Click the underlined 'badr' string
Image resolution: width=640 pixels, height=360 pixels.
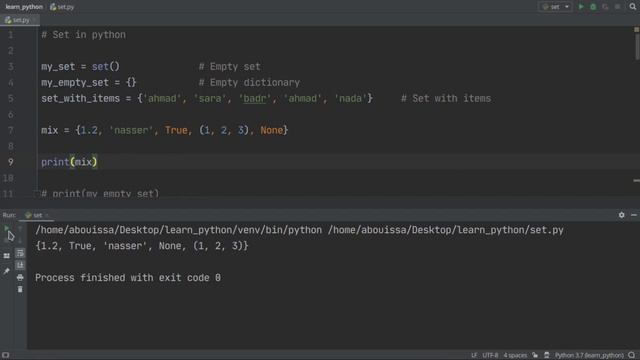point(255,98)
